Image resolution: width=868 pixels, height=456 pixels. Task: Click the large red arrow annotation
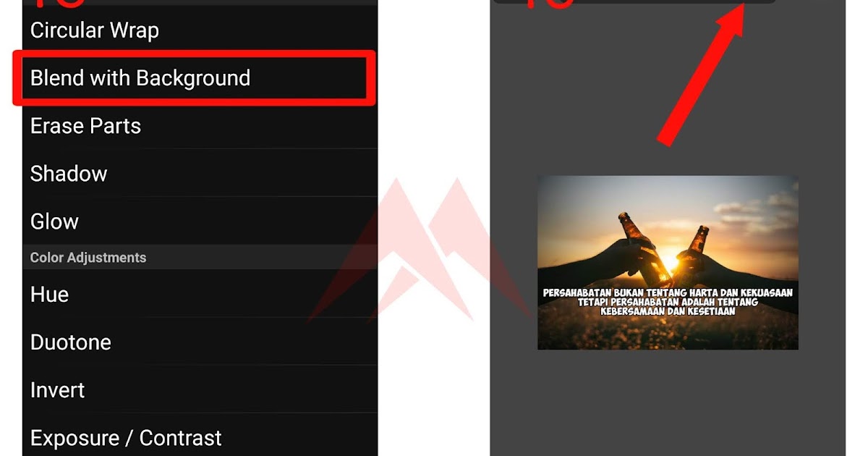701,75
